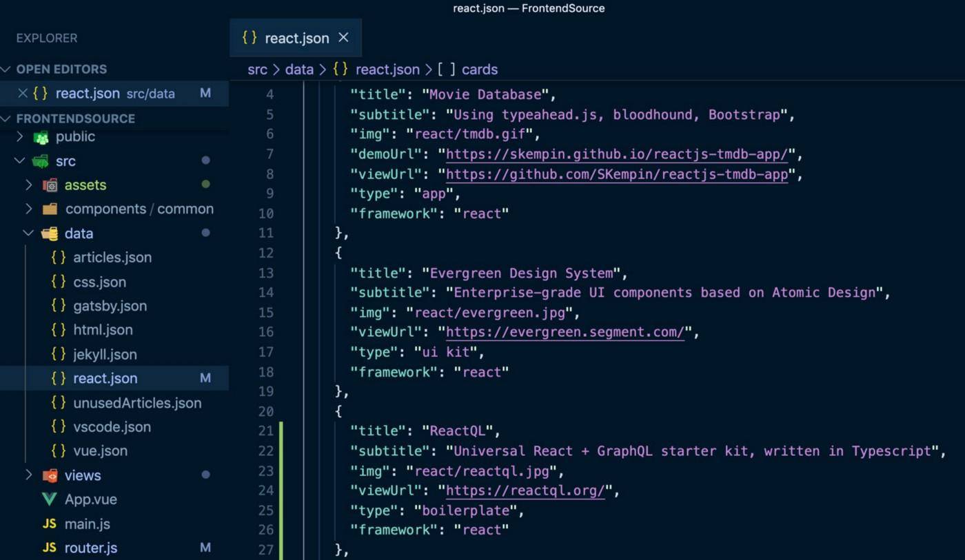Collapse the src folder
The width and height of the screenshot is (965, 560).
click(x=19, y=160)
